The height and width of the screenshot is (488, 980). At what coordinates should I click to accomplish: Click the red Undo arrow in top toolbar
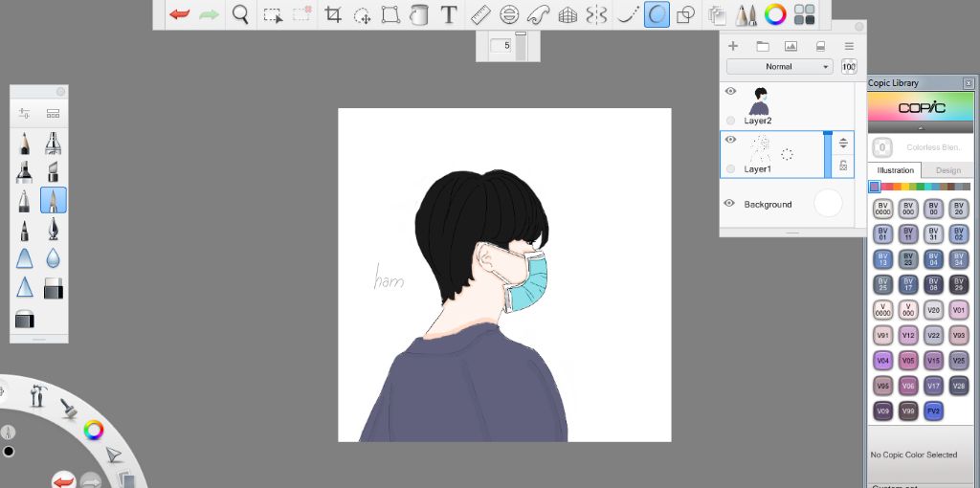(179, 13)
